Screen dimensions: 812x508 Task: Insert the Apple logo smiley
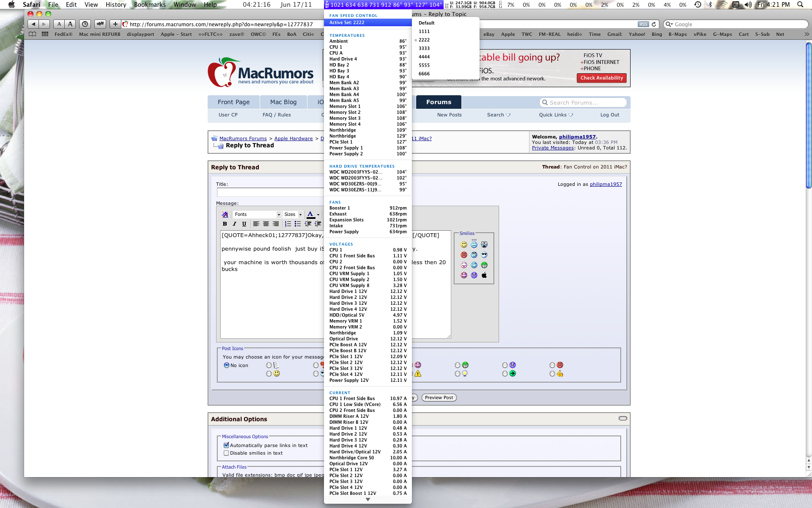tap(484, 275)
